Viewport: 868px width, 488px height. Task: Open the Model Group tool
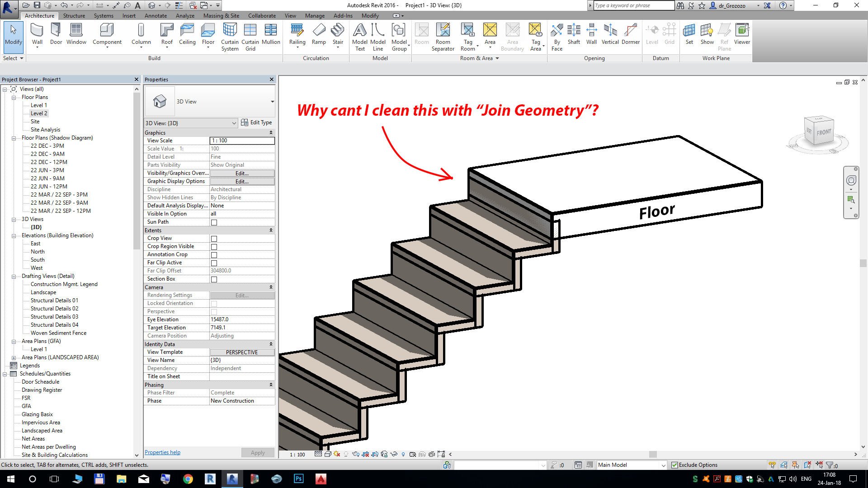tap(399, 37)
